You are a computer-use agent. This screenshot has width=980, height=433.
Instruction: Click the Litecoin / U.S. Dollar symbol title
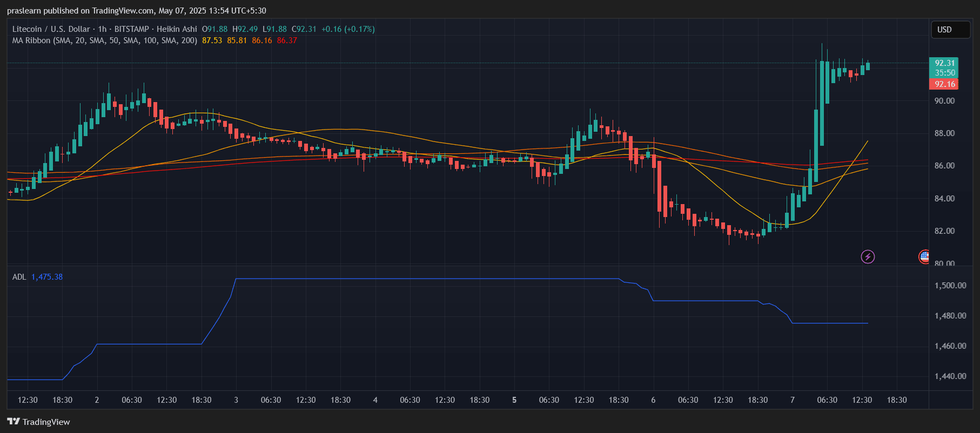coord(51,29)
